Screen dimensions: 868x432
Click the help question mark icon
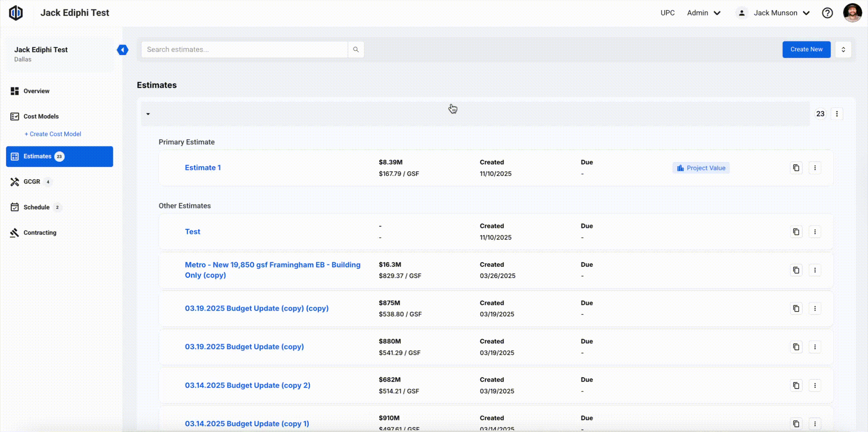coord(827,13)
